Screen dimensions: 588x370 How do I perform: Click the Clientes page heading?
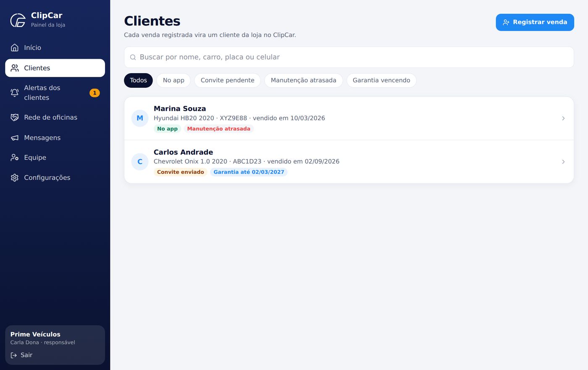tap(152, 21)
